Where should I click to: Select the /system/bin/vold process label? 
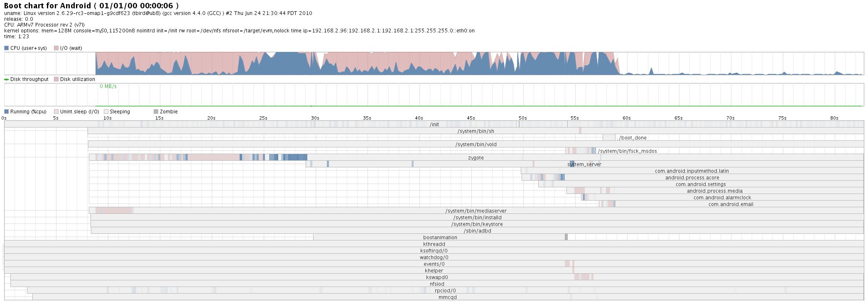476,145
